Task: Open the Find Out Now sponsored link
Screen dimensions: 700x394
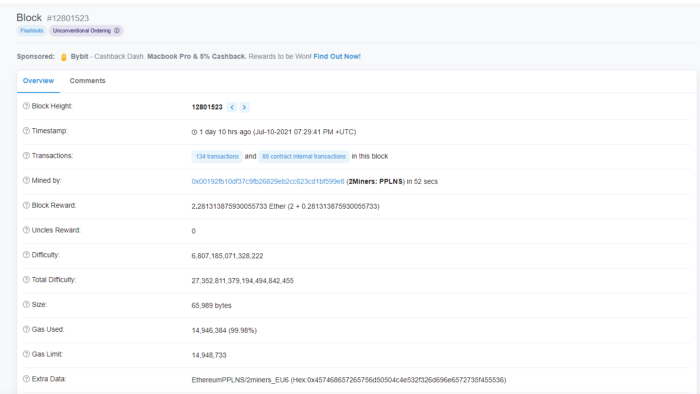Action: coord(337,57)
